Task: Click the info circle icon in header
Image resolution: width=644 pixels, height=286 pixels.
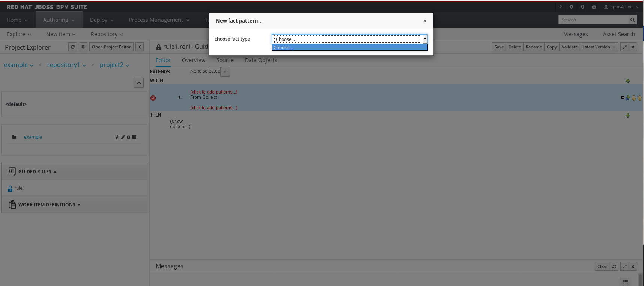Action: click(x=582, y=7)
